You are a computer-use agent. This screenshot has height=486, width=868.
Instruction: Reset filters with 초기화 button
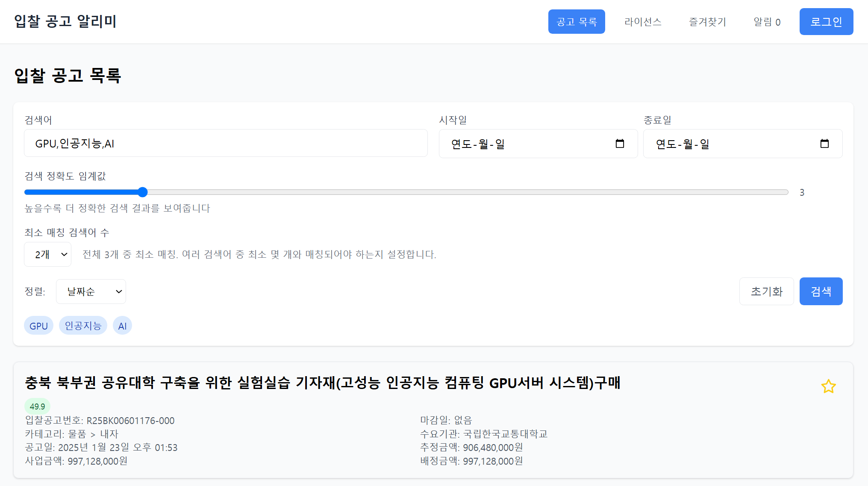click(766, 292)
